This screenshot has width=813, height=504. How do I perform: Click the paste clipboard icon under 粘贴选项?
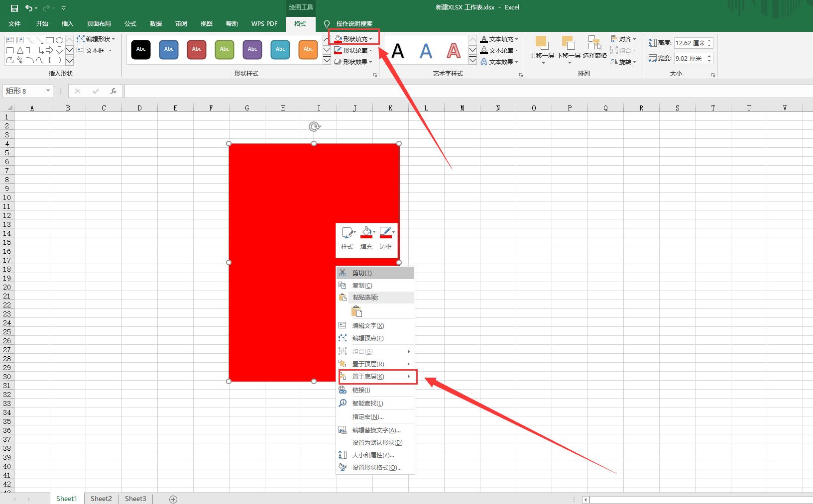click(x=356, y=311)
